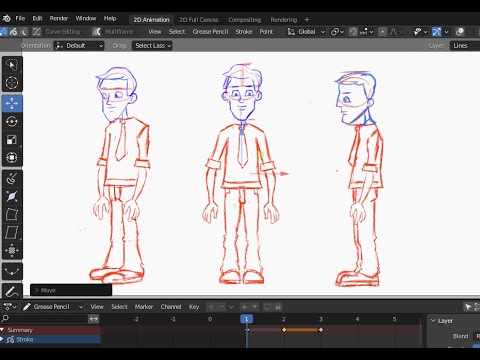Open the Channel menu in dopesheet
The height and width of the screenshot is (360, 480).
[171, 307]
